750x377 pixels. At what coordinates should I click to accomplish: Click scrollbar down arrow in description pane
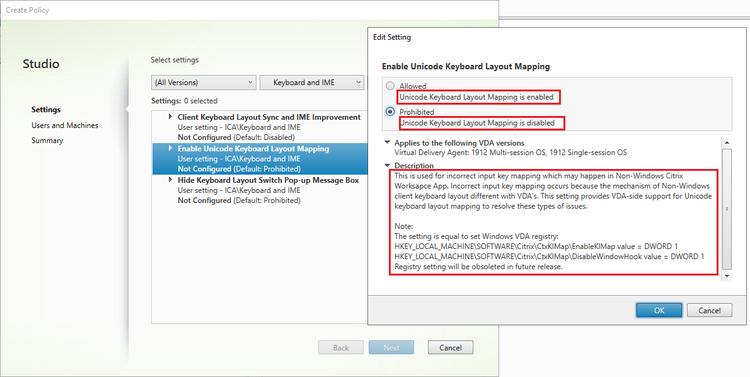[x=727, y=277]
